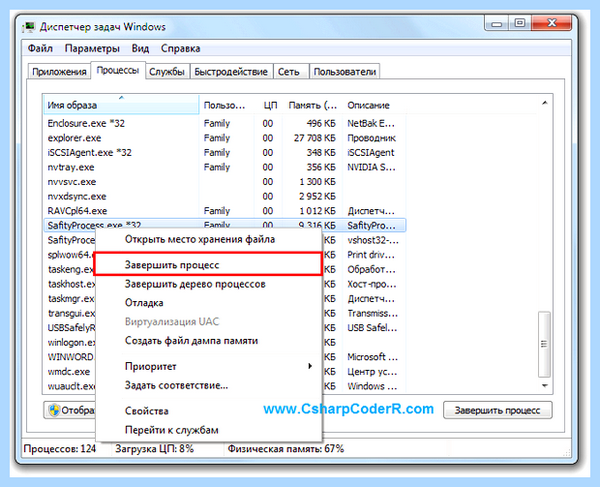Click Физическая память: 67% status entry
The image size is (600, 487).
click(x=286, y=448)
